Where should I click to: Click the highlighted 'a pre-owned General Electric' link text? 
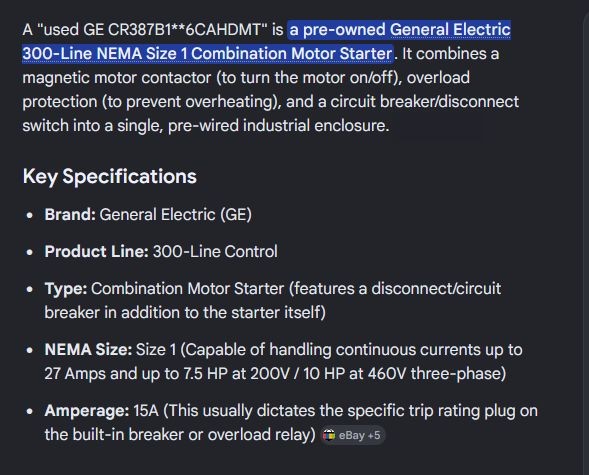click(400, 30)
